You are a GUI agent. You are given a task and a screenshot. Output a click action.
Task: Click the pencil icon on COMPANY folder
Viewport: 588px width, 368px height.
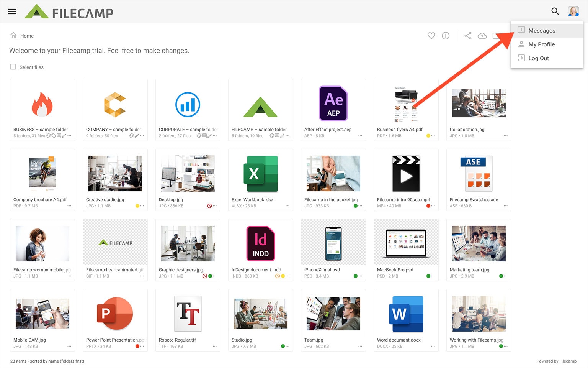pyautogui.click(x=137, y=136)
